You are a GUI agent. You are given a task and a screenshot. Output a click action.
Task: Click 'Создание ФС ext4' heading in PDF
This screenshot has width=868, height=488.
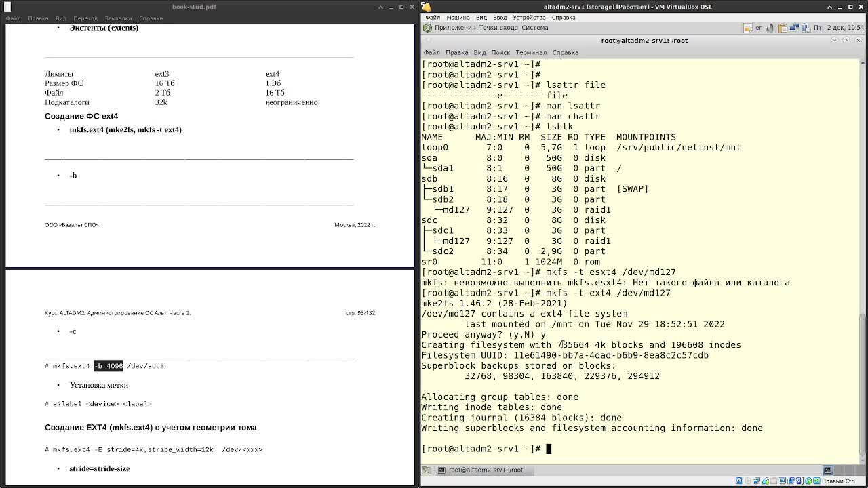[x=81, y=116]
